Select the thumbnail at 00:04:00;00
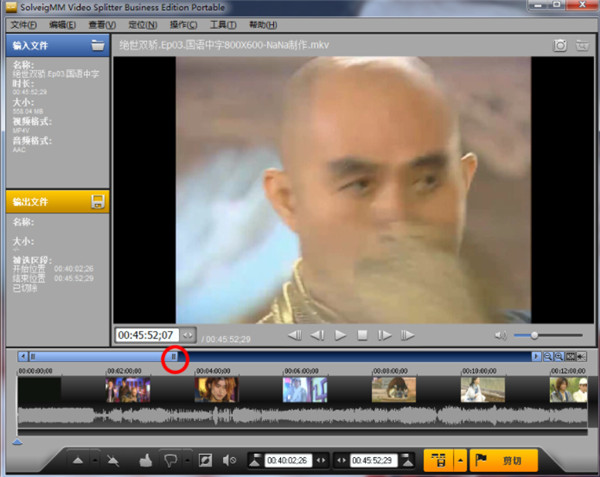 [217, 389]
